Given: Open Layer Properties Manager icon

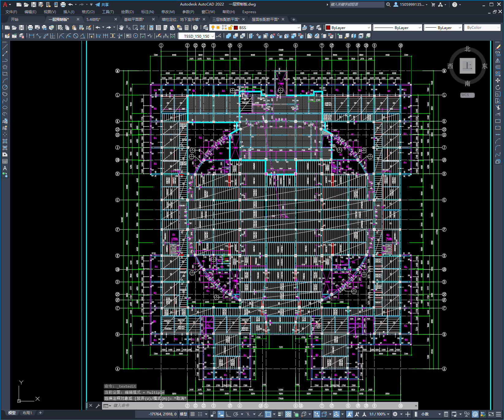Looking at the screenshot, I should [206, 28].
